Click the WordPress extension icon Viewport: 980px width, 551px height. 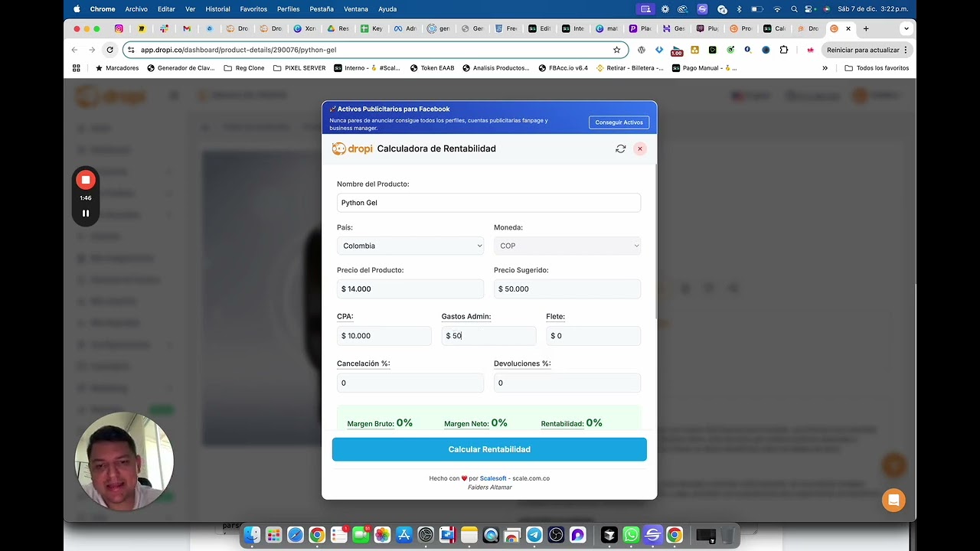pos(641,50)
